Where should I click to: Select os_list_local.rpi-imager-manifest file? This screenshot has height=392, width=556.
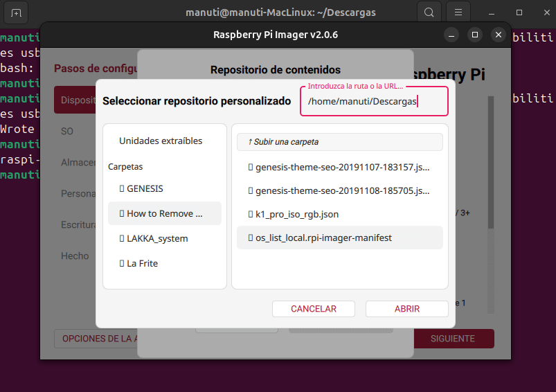340,238
